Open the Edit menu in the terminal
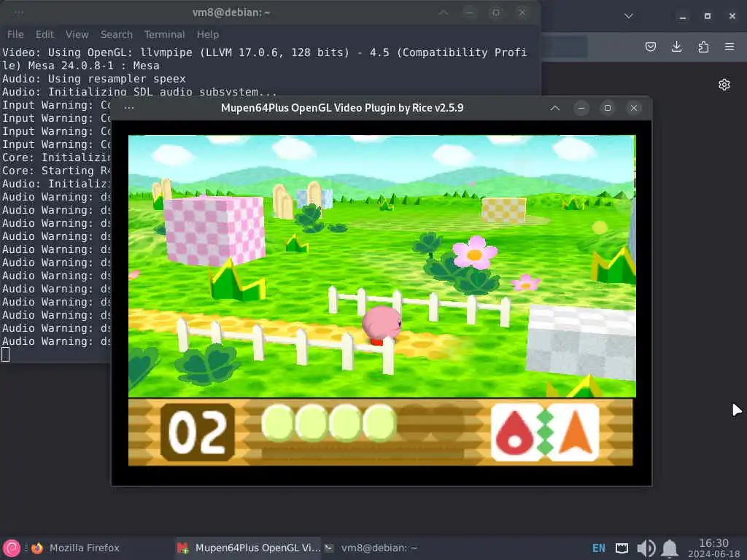The image size is (747, 560). [x=44, y=34]
